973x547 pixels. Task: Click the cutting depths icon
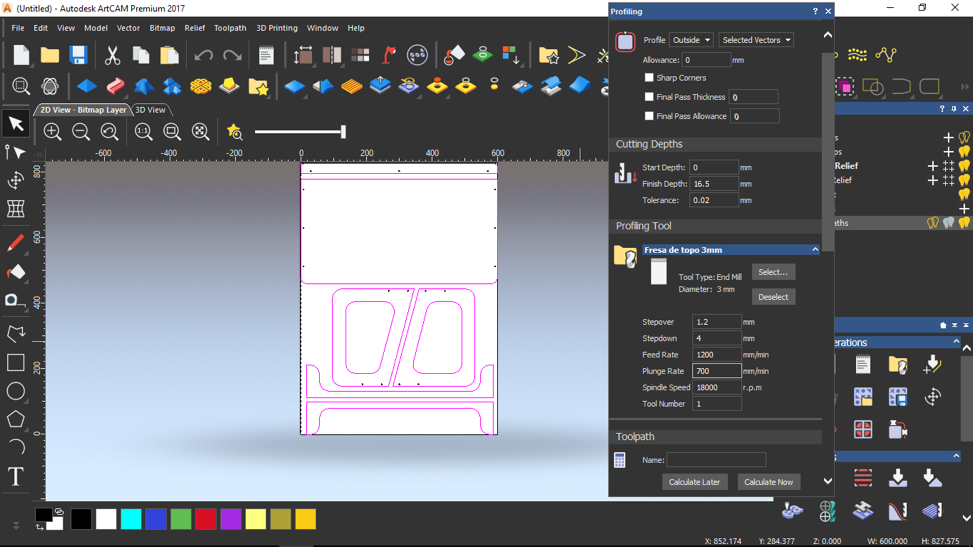tap(625, 173)
